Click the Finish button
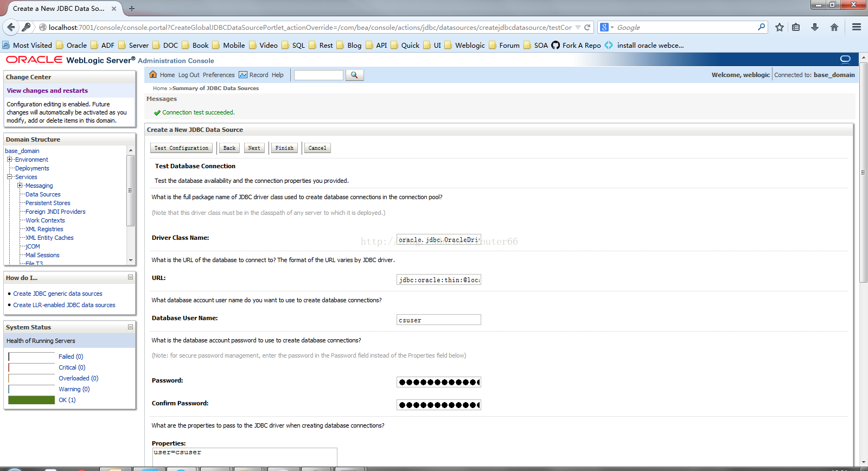The height and width of the screenshot is (471, 868). click(x=284, y=148)
